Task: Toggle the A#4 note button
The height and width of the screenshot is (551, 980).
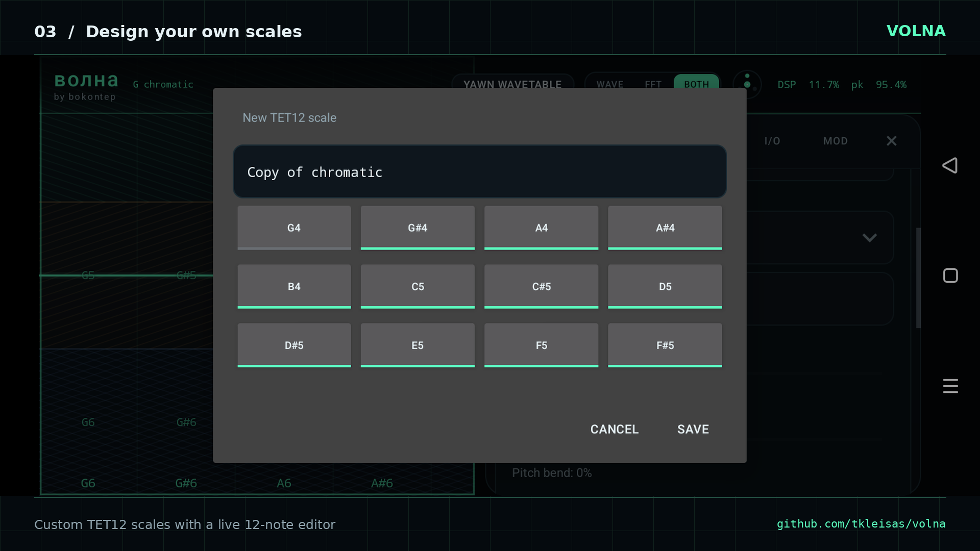Action: [x=665, y=228]
